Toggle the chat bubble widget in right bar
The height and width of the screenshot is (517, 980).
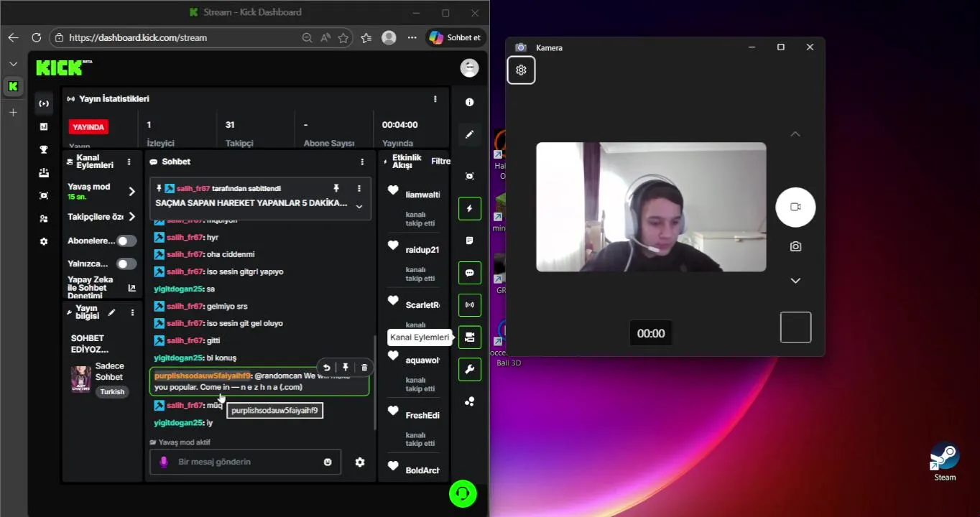pos(469,273)
